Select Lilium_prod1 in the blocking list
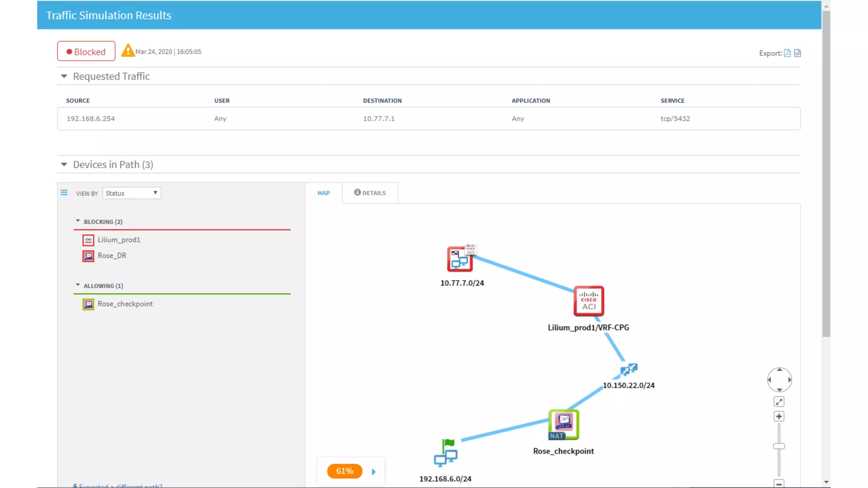This screenshot has width=868, height=488. pos(119,240)
